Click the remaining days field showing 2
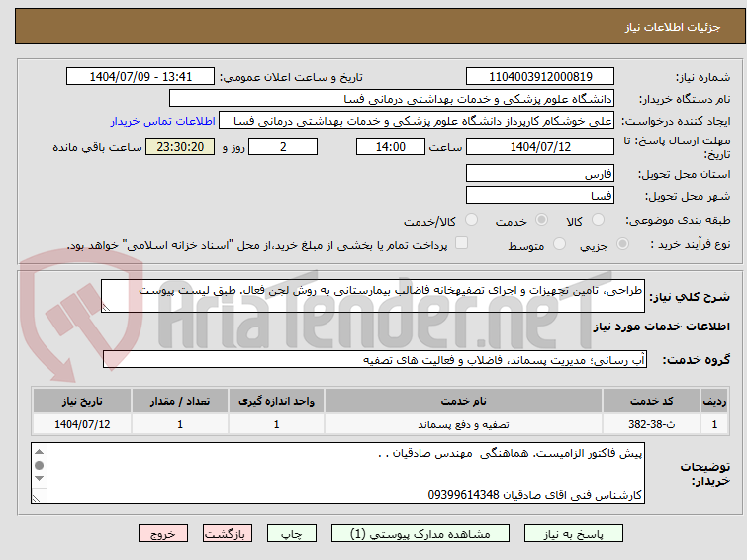Screen dimensions: 747x560 pyautogui.click(x=283, y=146)
